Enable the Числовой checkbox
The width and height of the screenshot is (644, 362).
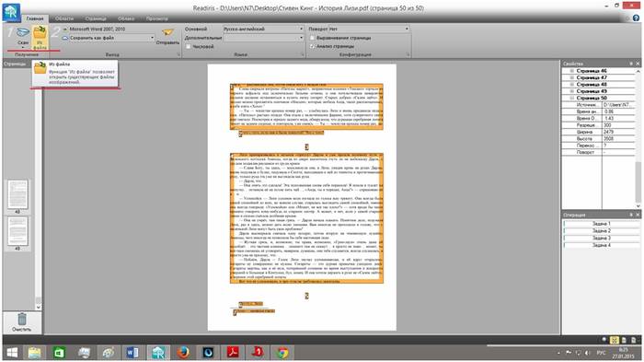pyautogui.click(x=188, y=46)
